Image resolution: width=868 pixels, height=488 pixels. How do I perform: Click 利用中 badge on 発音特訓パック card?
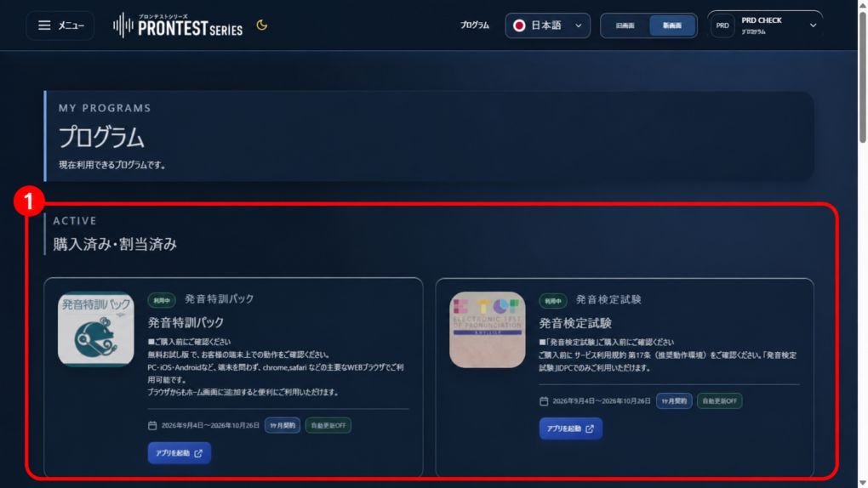tap(162, 300)
